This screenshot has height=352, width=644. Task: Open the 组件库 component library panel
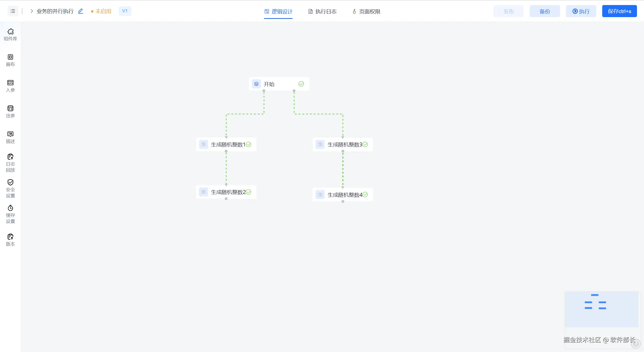(x=10, y=34)
